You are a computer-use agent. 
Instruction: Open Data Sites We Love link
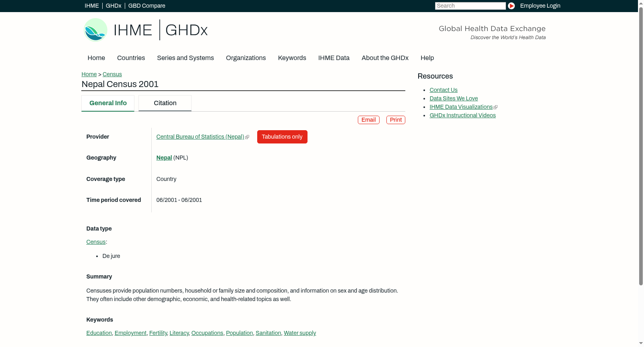pyautogui.click(x=454, y=98)
